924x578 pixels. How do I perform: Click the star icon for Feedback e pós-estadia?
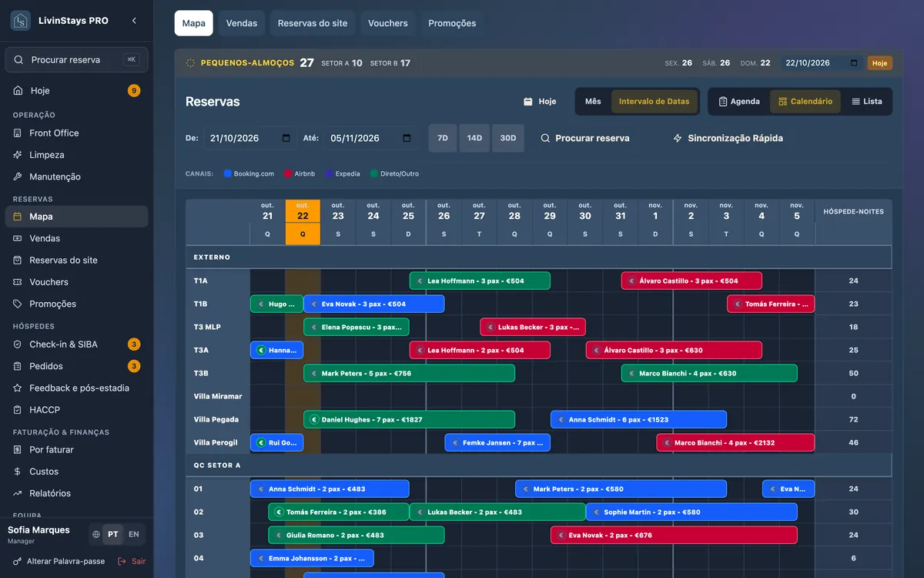[18, 388]
